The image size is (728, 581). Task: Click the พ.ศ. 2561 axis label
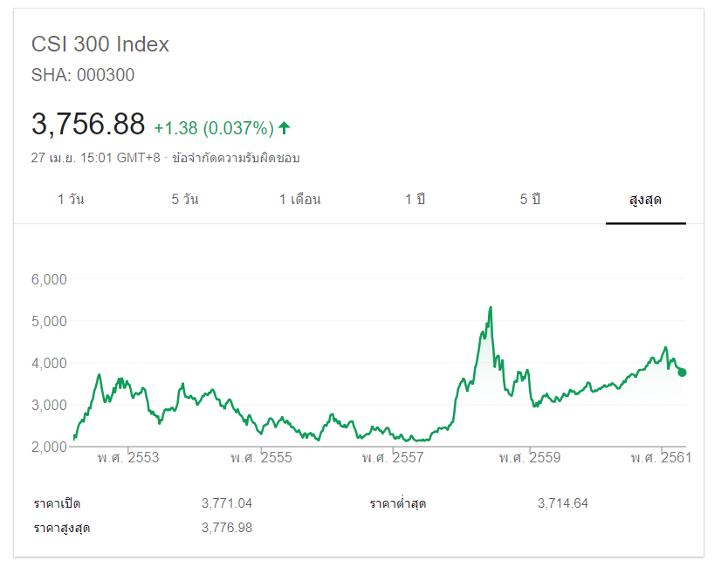[661, 458]
